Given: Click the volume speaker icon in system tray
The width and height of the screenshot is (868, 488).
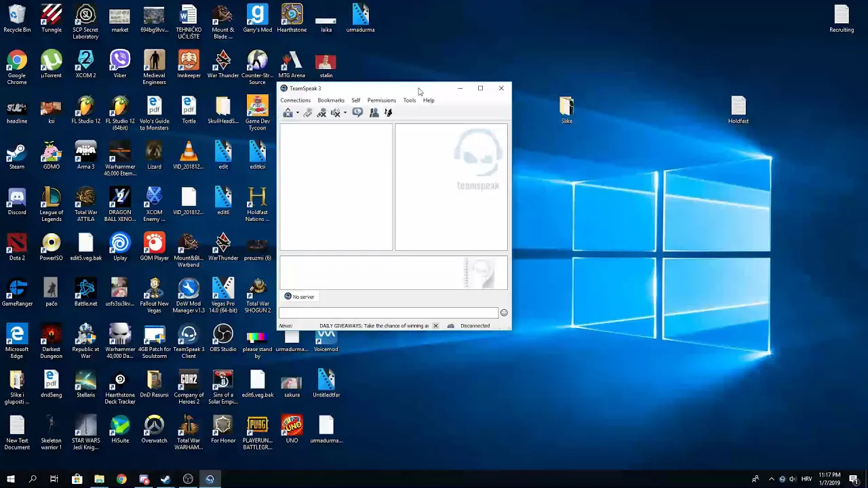Looking at the screenshot, I should (x=793, y=479).
